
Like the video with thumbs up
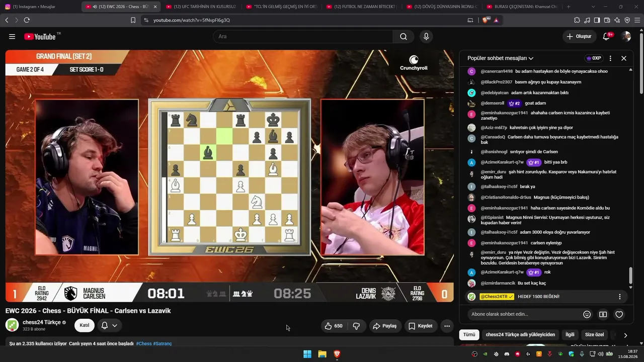[333, 326]
